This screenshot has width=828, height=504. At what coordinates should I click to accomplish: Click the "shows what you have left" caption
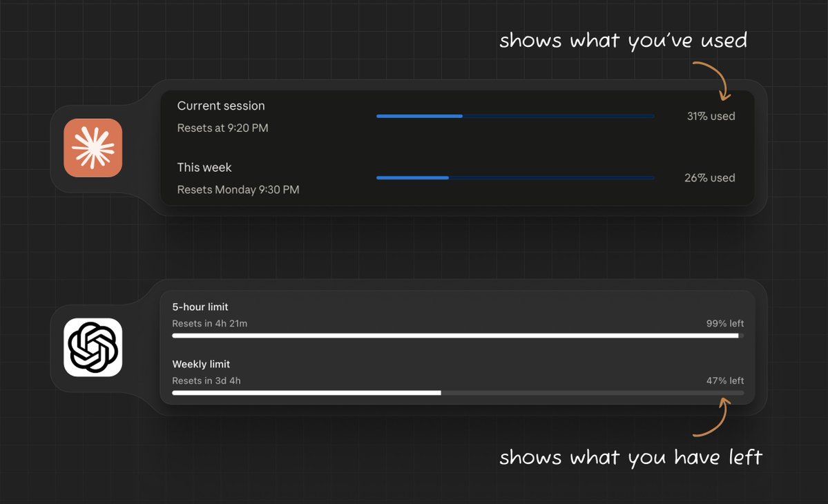630,457
